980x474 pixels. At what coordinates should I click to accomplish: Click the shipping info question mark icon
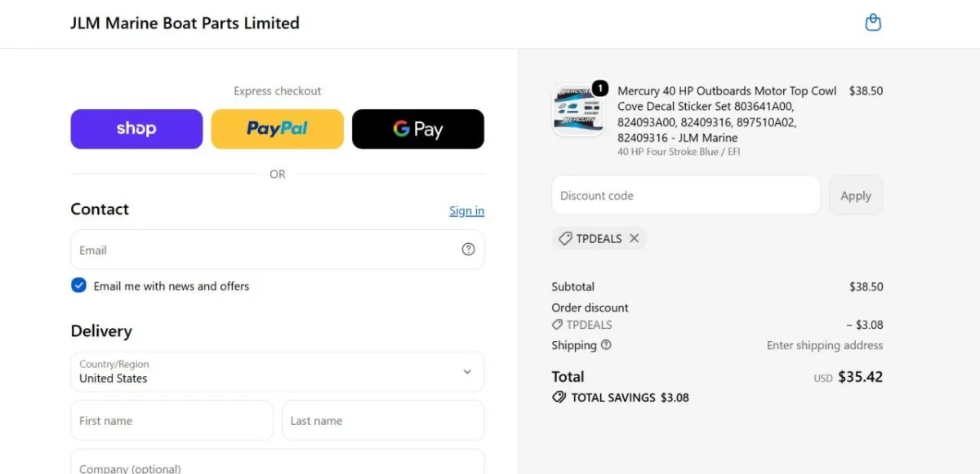pyautogui.click(x=606, y=345)
